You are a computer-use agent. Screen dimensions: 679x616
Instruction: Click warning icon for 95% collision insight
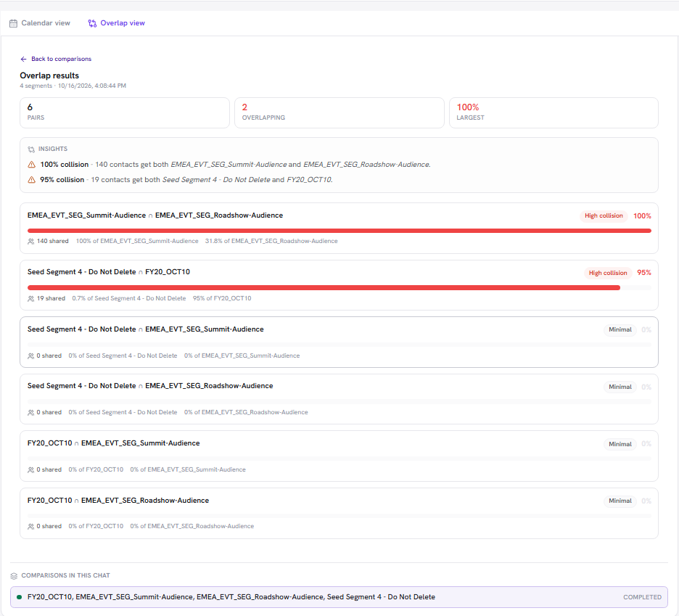tap(32, 180)
